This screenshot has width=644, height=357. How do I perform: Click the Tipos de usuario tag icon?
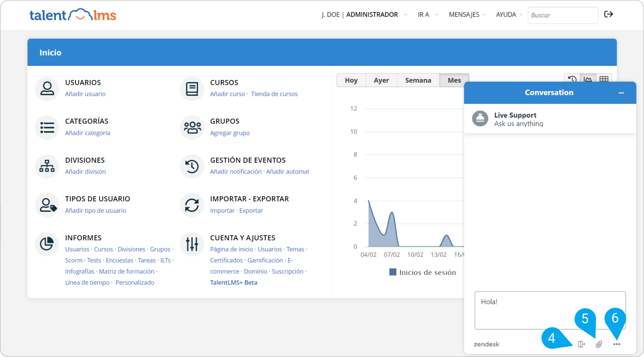click(47, 205)
